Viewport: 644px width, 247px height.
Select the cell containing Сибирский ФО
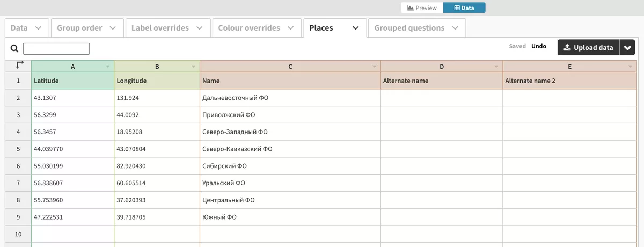click(290, 166)
